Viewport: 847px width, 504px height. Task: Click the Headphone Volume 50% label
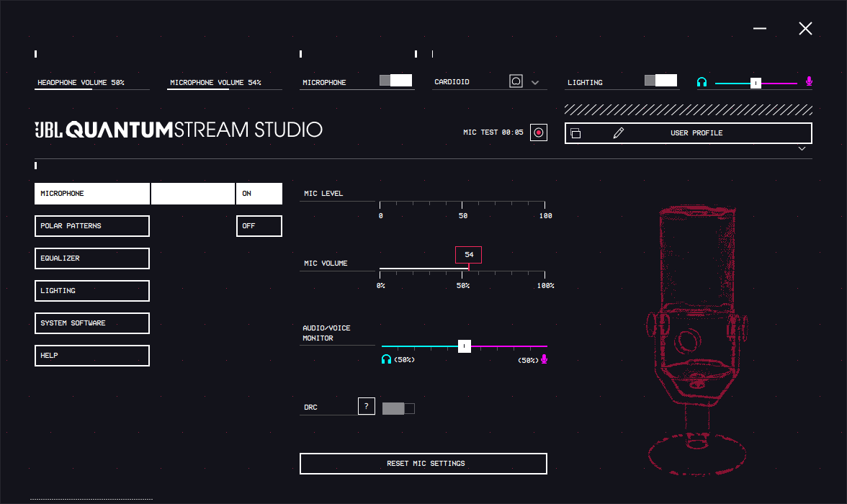point(81,83)
